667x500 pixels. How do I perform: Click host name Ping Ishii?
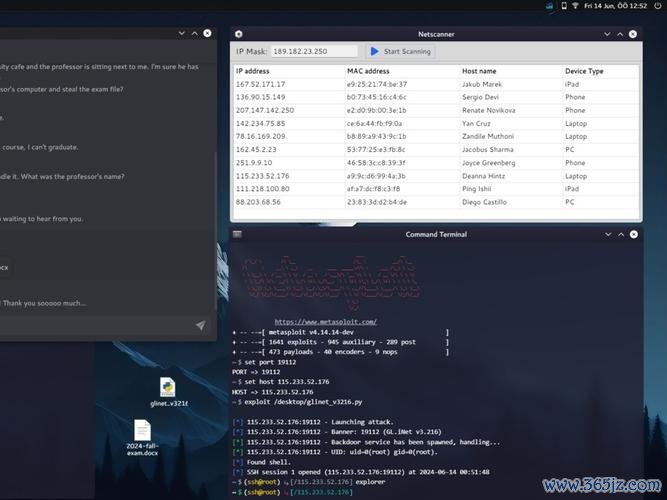coord(476,189)
